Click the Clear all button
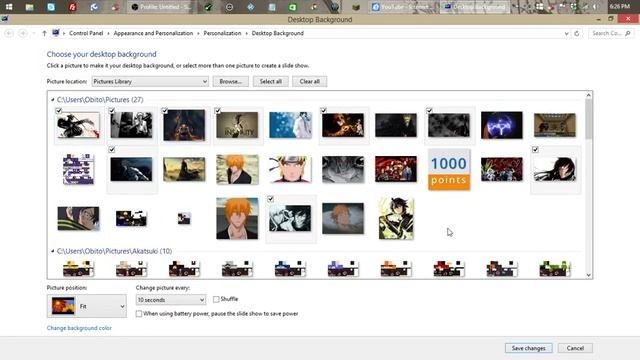The width and height of the screenshot is (640, 360). click(309, 82)
